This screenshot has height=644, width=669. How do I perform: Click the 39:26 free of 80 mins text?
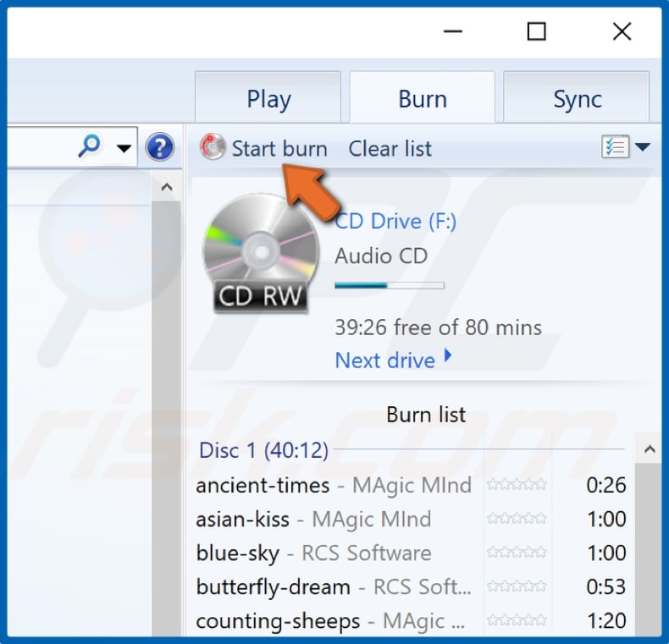(438, 328)
